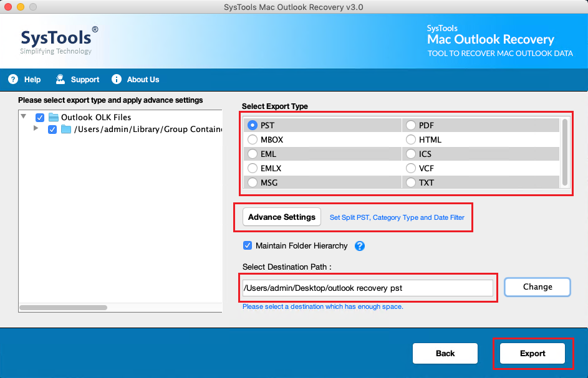Click 'Please select a destination which has enough space' text
588x378 pixels.
[323, 306]
